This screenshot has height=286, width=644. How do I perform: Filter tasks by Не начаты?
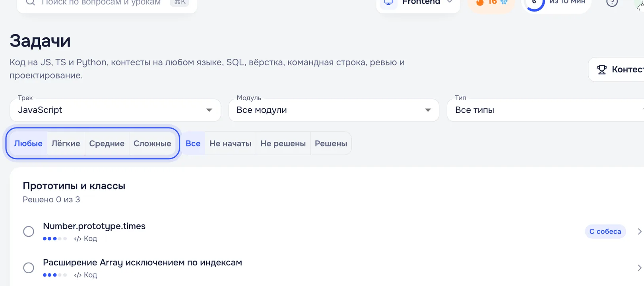[x=231, y=143]
